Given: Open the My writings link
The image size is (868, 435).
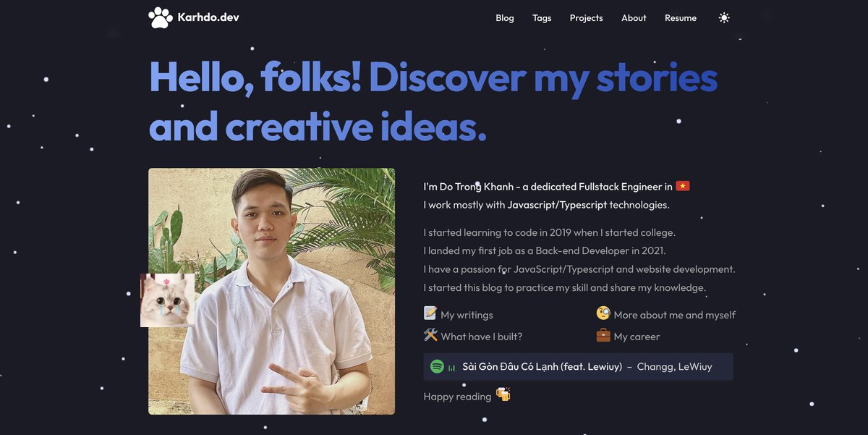Looking at the screenshot, I should 467,315.
